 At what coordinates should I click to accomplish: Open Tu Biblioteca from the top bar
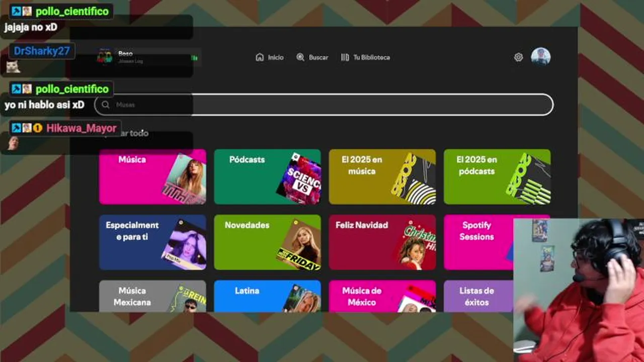click(x=365, y=57)
